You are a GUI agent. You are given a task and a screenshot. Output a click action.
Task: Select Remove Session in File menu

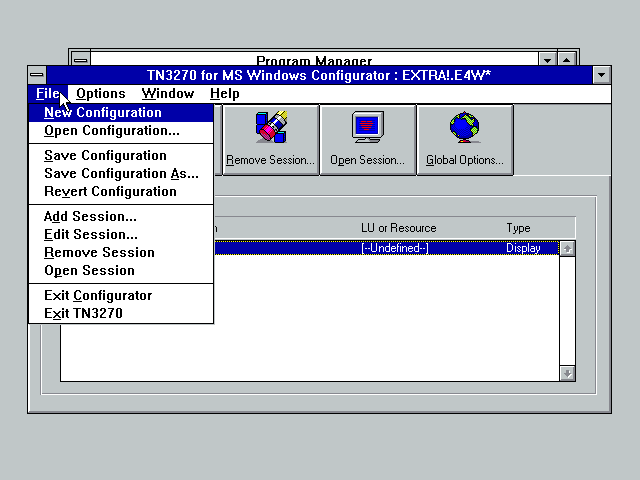(x=121, y=253)
